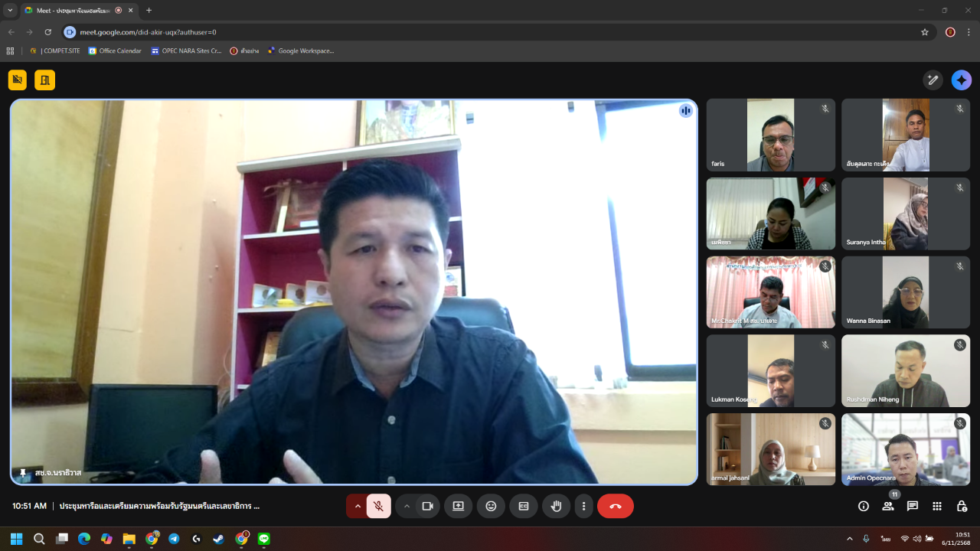The width and height of the screenshot is (980, 551).
Task: Expand audio settings arrow beside microphone
Action: point(357,506)
